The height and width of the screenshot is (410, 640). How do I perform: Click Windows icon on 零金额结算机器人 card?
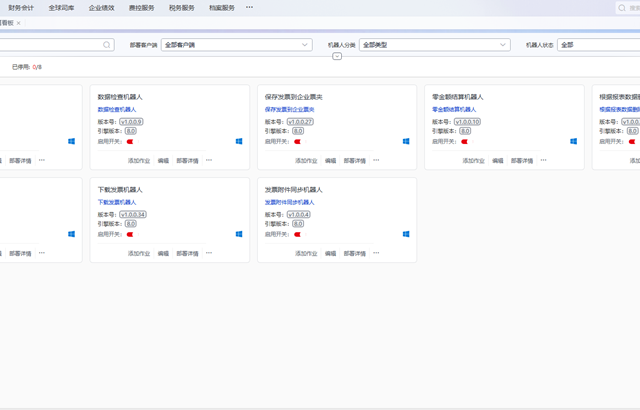coord(574,141)
